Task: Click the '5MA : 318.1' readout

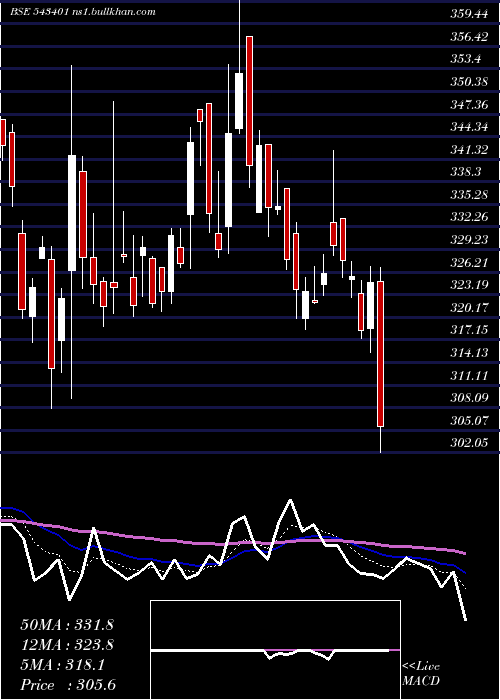Action: pyautogui.click(x=62, y=665)
